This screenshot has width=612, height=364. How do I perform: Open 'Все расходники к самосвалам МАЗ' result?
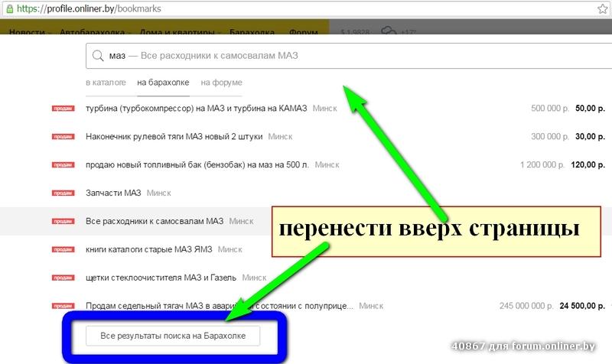(x=155, y=221)
